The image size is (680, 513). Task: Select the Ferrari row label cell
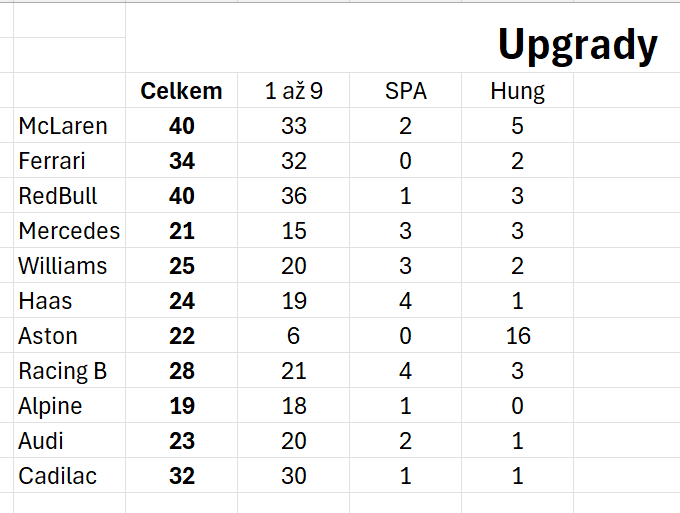(x=69, y=160)
